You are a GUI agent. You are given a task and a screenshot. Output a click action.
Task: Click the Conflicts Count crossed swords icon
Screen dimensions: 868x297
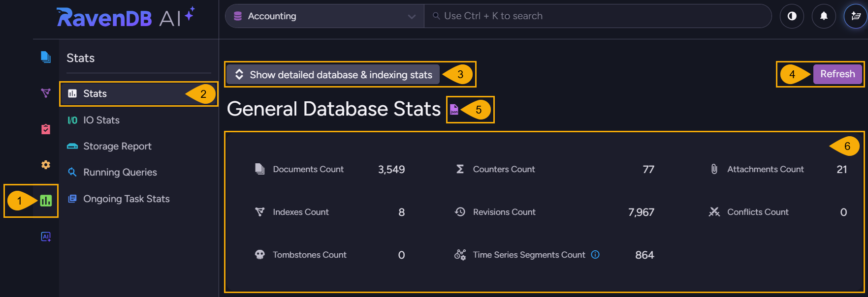[714, 212]
